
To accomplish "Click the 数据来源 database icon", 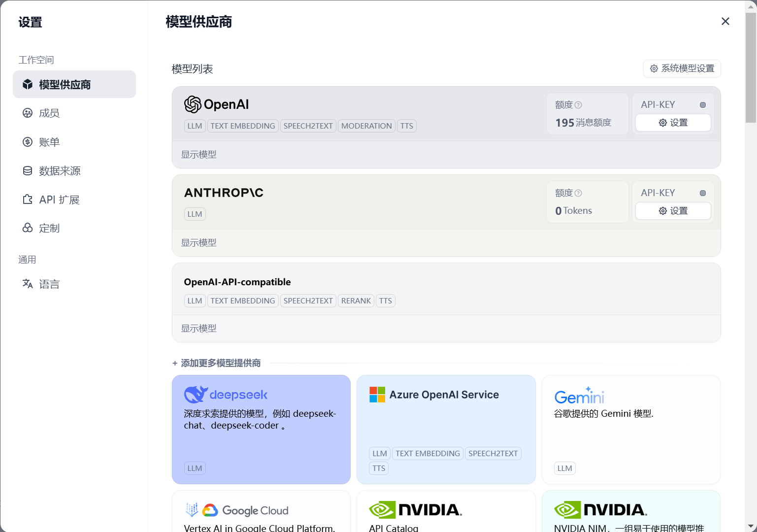I will click(28, 171).
